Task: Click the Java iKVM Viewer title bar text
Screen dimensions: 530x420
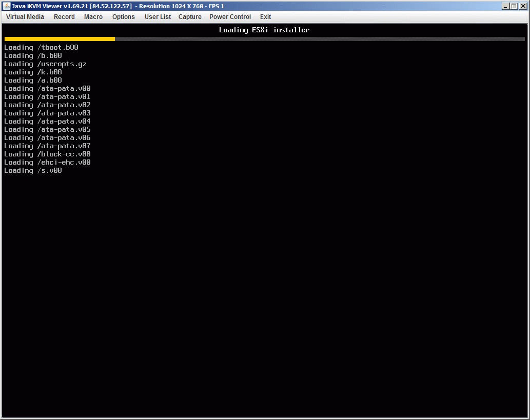Action: tap(118, 6)
